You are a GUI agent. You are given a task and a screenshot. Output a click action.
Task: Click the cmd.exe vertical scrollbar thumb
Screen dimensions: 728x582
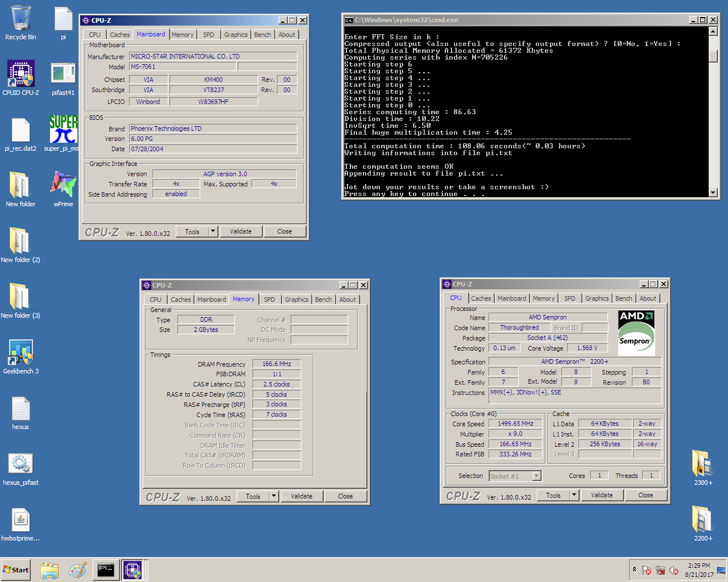click(713, 56)
